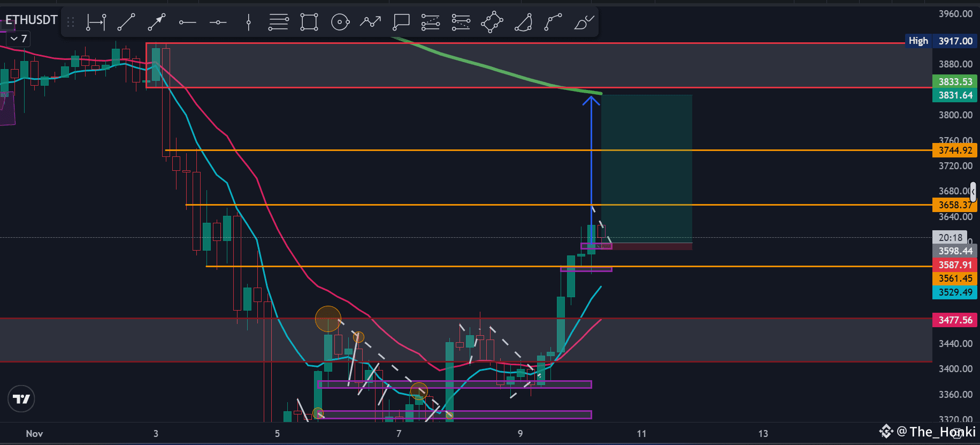The width and height of the screenshot is (980, 445).
Task: Select the Short Position tool
Action: pos(461,22)
